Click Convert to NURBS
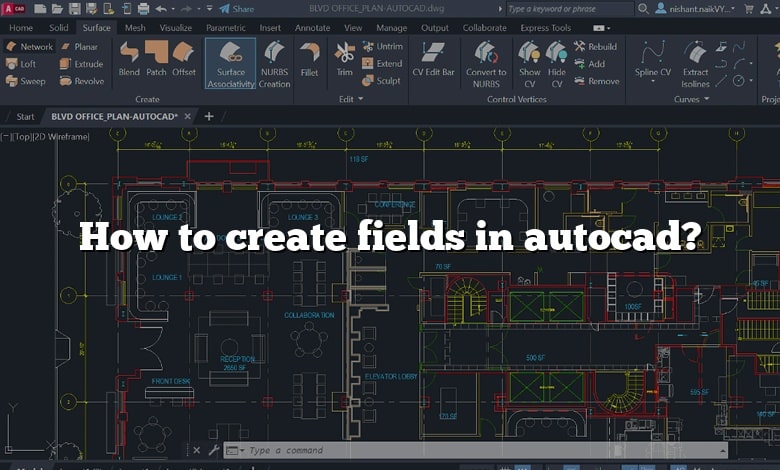The width and height of the screenshot is (780, 470). [486, 58]
